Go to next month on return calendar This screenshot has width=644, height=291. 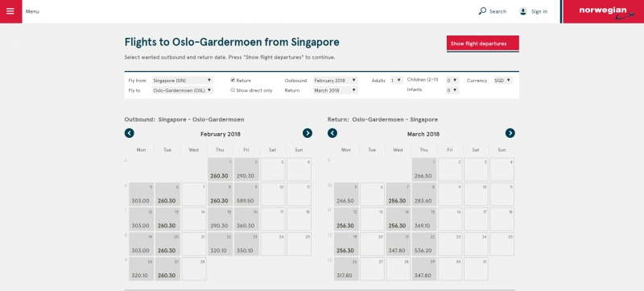point(510,133)
